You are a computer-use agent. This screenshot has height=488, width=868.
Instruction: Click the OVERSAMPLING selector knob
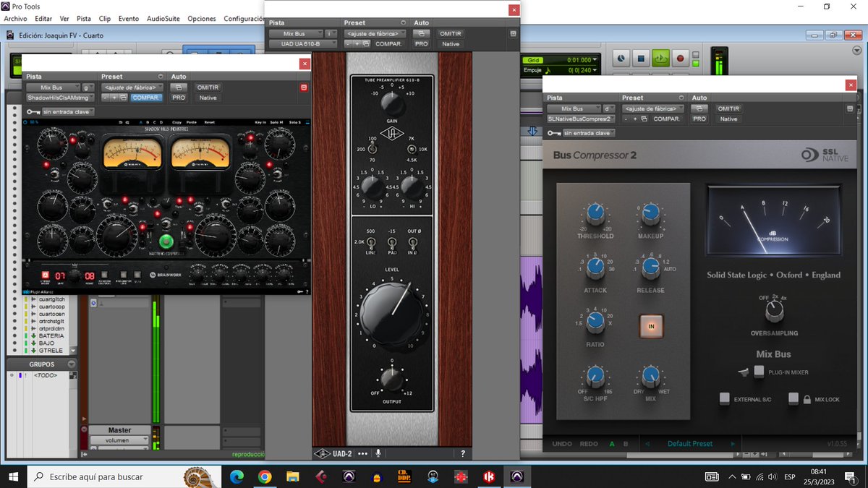(x=774, y=311)
